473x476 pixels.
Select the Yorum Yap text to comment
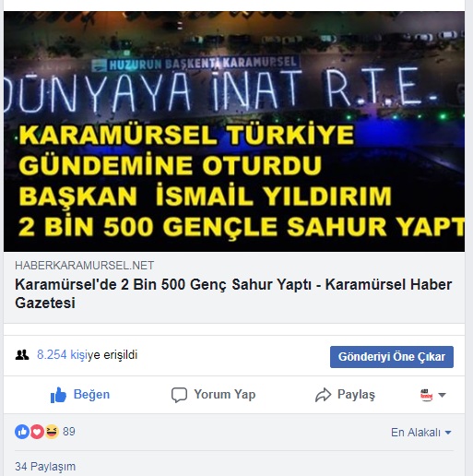coord(225,394)
